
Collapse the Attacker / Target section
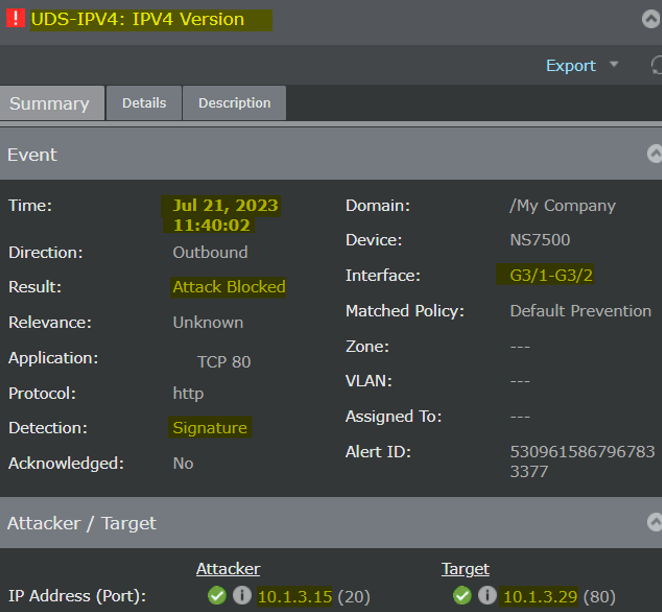pos(654,523)
